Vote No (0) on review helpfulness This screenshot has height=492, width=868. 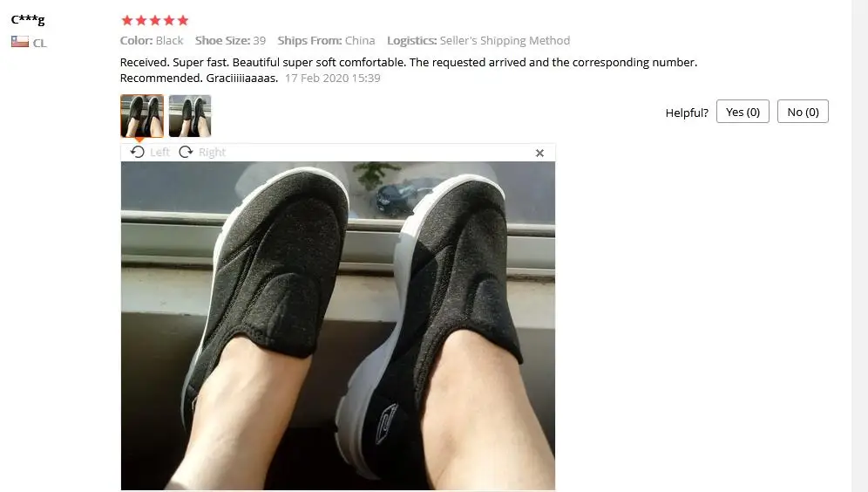pyautogui.click(x=803, y=112)
